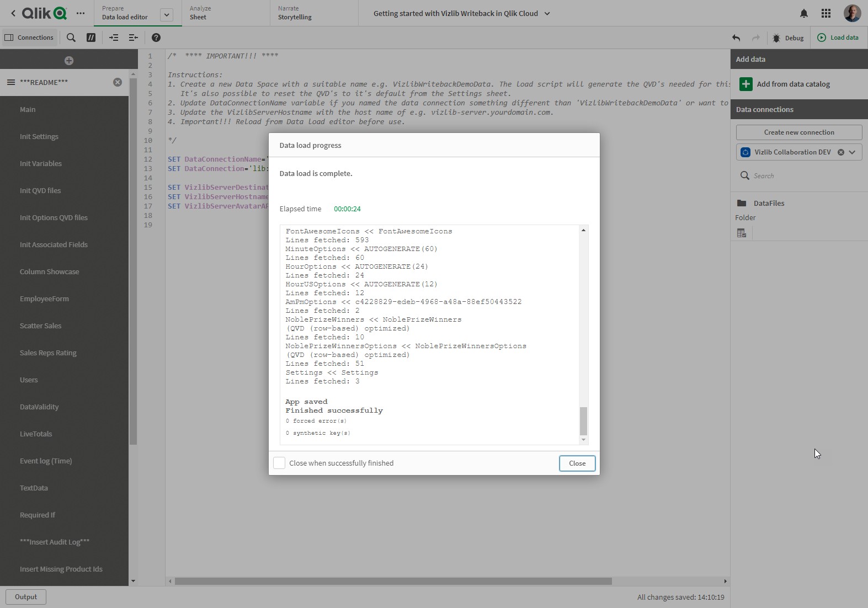Go back using the arrow beside Qlik logo

pyautogui.click(x=13, y=13)
